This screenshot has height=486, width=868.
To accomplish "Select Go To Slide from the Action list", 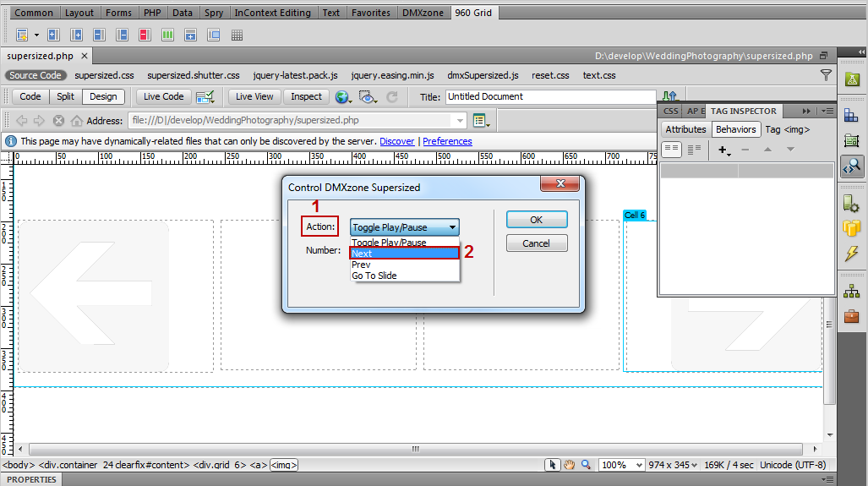I will [405, 276].
